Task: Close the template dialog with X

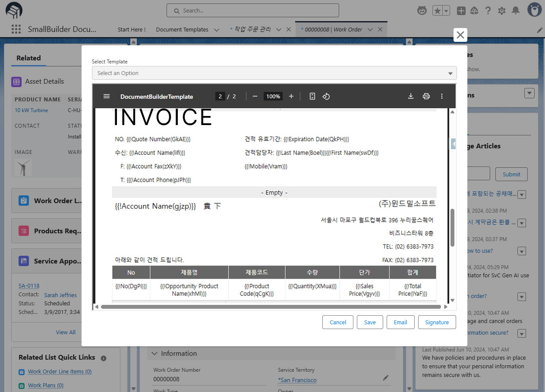Action: [460, 35]
